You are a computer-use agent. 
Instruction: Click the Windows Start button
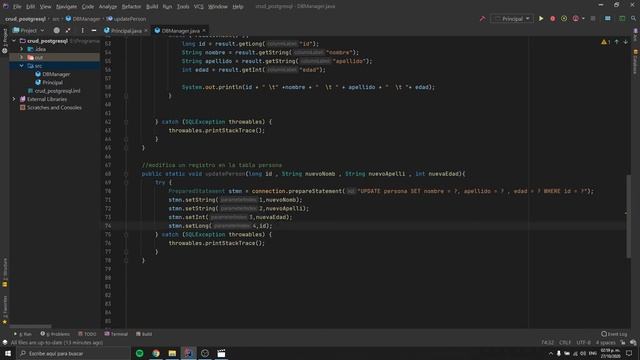point(8,353)
